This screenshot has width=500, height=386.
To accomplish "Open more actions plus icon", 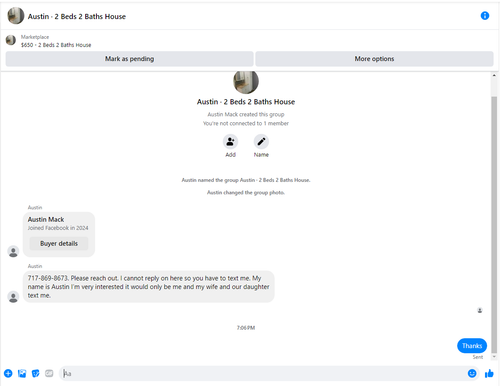I will (8, 373).
